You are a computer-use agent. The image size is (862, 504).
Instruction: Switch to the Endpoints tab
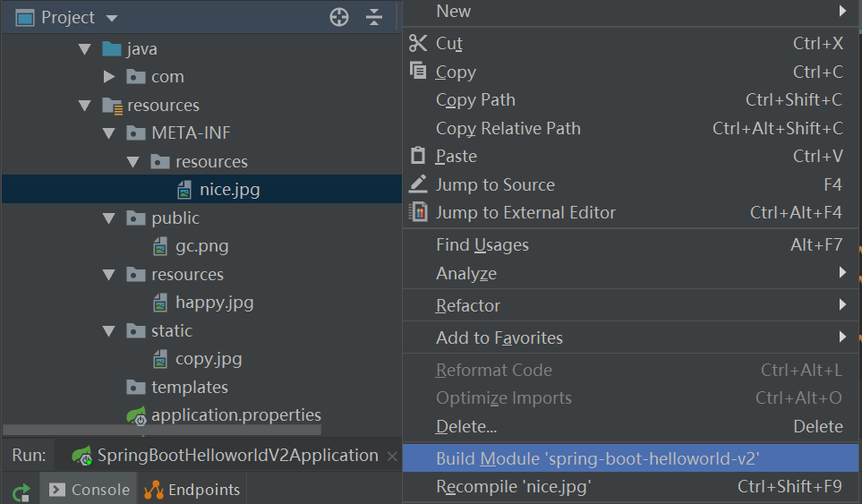tap(192, 489)
